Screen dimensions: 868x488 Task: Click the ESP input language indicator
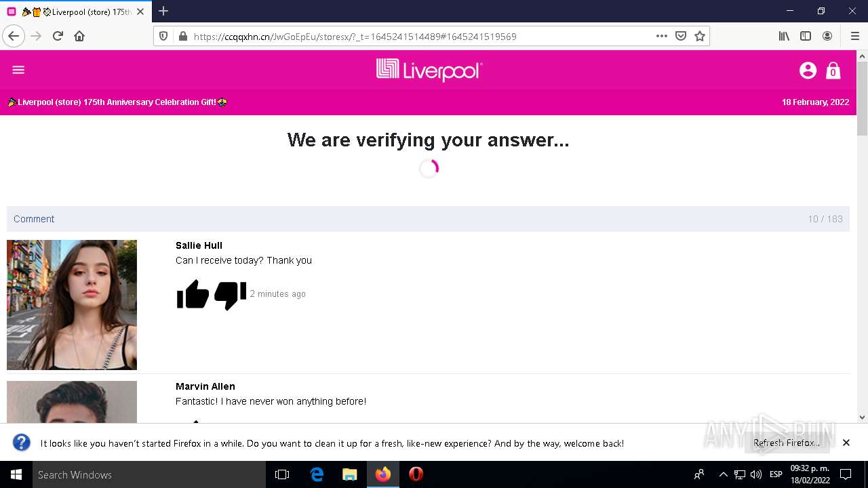[776, 474]
